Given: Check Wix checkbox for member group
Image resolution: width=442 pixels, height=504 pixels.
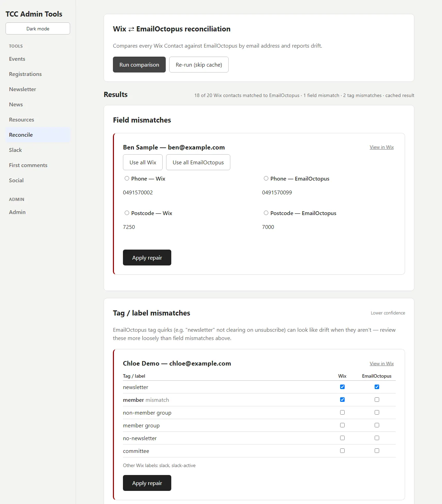Looking at the screenshot, I should pyautogui.click(x=342, y=425).
